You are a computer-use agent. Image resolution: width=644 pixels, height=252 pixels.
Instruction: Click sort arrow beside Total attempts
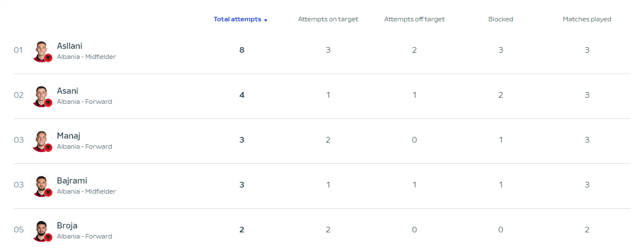click(266, 20)
